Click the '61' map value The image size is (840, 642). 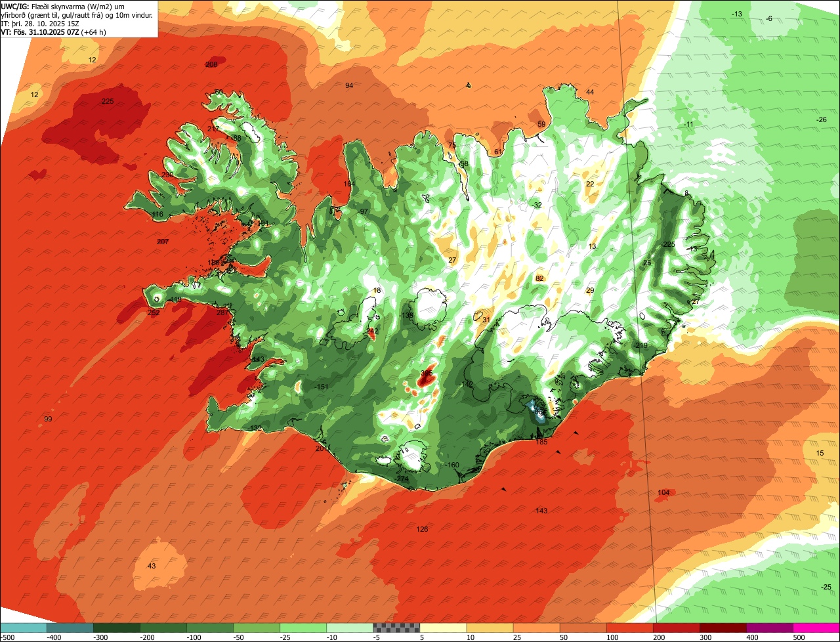coord(498,152)
